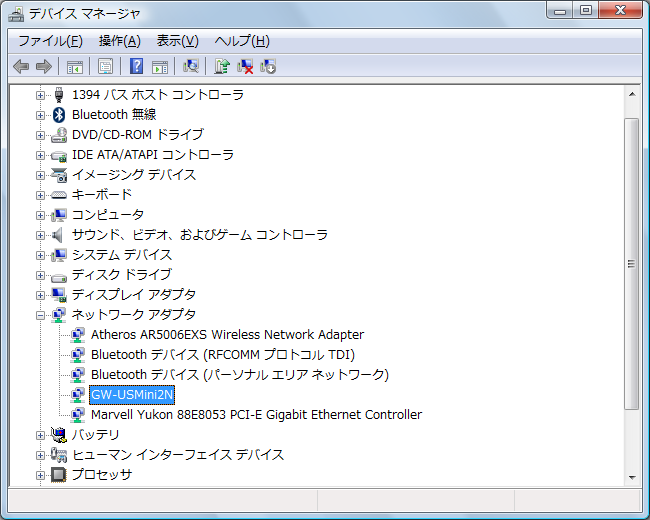The height and width of the screenshot is (520, 650).
Task: Click the 1394 バス ホスト コントローラ icon
Action: (59, 95)
